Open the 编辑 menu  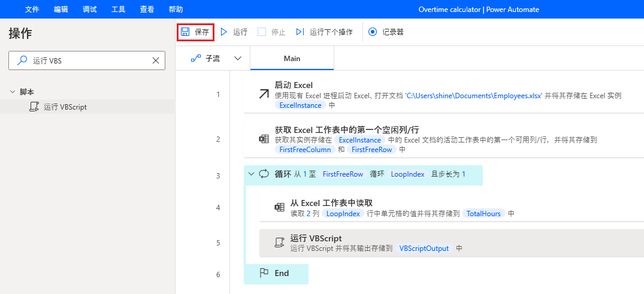tap(61, 9)
